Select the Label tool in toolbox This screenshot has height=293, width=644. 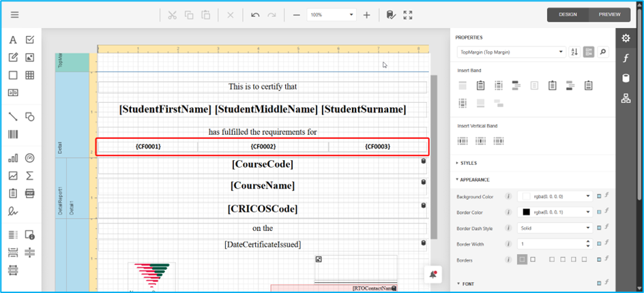(x=13, y=40)
